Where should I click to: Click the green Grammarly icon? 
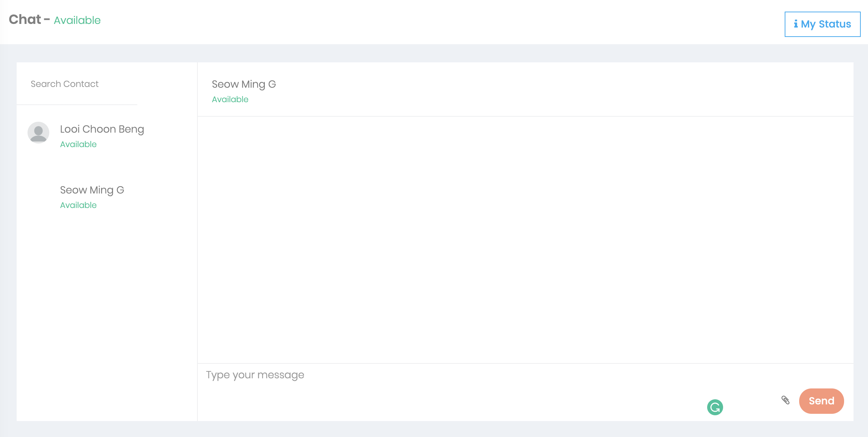[x=715, y=407]
